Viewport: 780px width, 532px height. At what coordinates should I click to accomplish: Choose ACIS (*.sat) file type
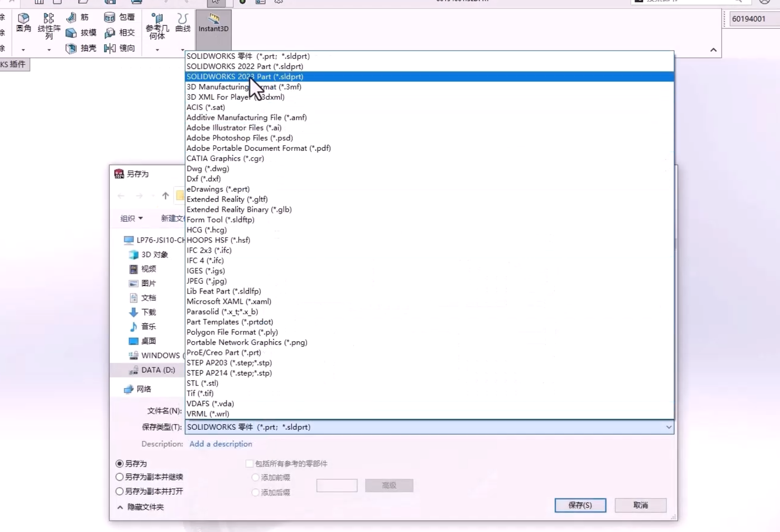coord(429,107)
